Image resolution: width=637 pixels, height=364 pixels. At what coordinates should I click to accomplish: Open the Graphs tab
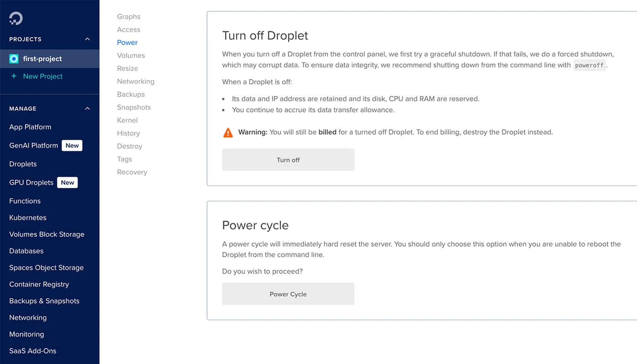129,17
